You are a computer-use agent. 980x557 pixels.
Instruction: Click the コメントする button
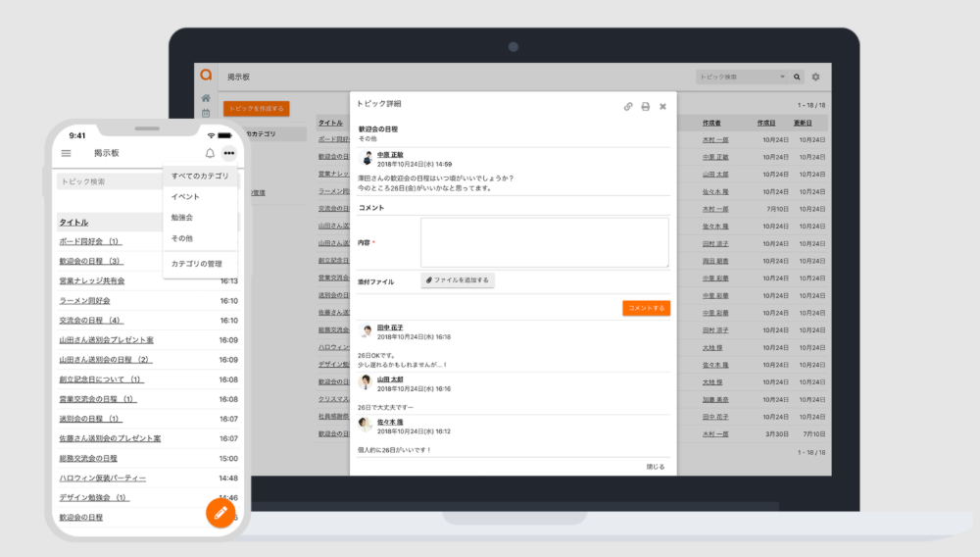(x=646, y=308)
